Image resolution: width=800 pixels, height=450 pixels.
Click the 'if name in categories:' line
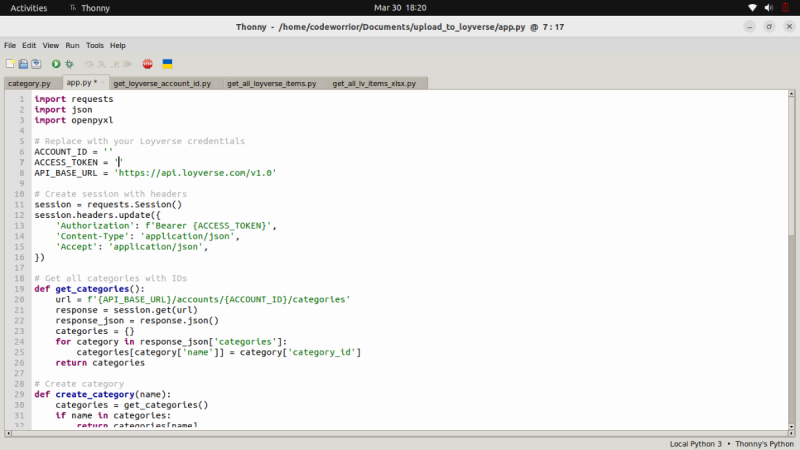[x=113, y=415]
